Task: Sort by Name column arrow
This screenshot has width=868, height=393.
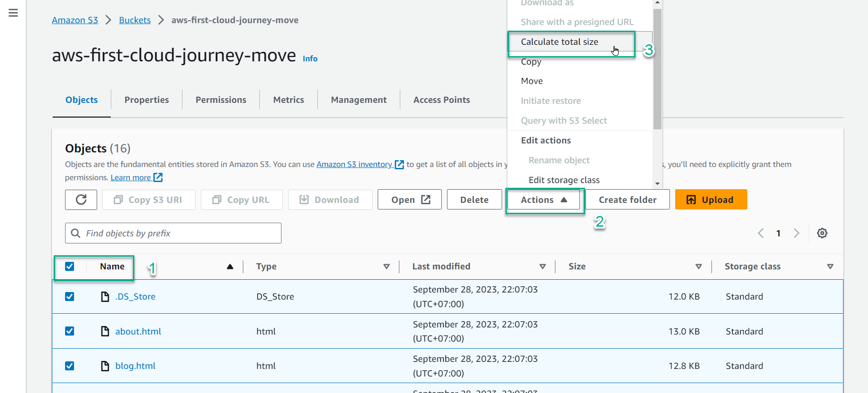Action: pyautogui.click(x=230, y=267)
